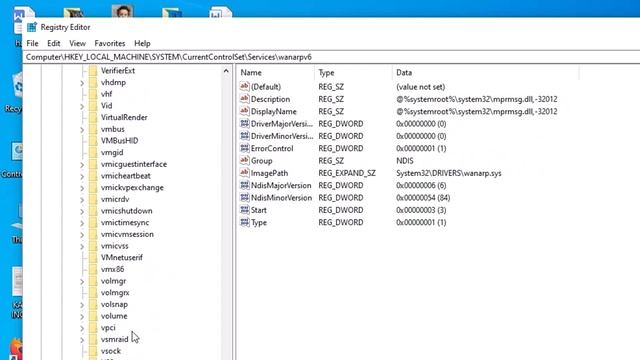Expand the vmicguestinterface key
This screenshot has height=360, width=640.
[x=82, y=164]
